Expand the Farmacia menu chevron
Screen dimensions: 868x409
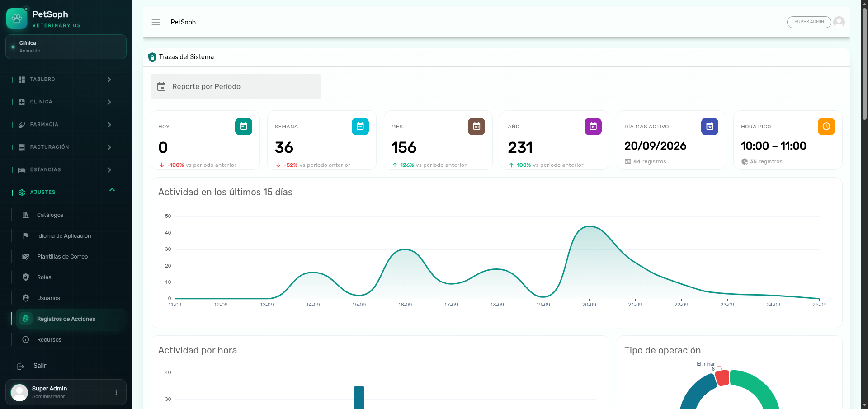pos(109,125)
